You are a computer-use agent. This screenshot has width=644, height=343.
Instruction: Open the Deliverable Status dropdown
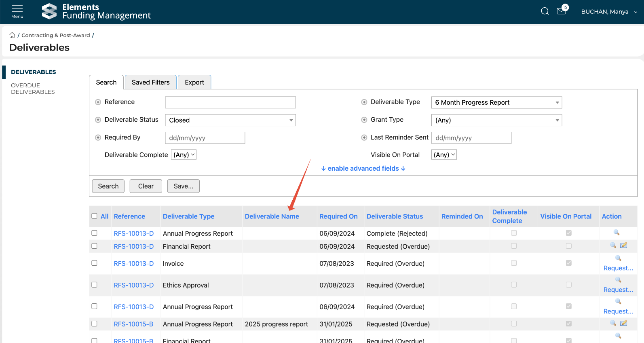coord(230,120)
